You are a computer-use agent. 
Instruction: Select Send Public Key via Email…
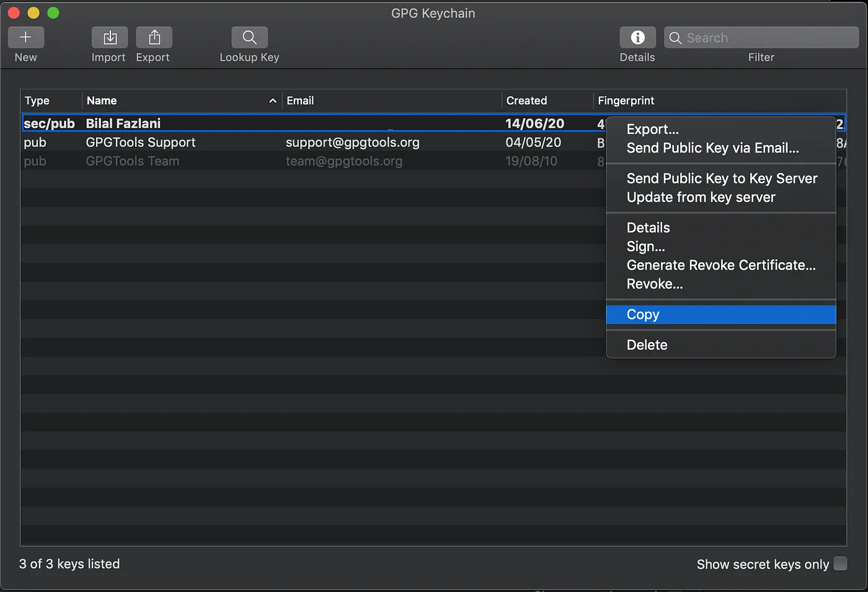pos(712,148)
